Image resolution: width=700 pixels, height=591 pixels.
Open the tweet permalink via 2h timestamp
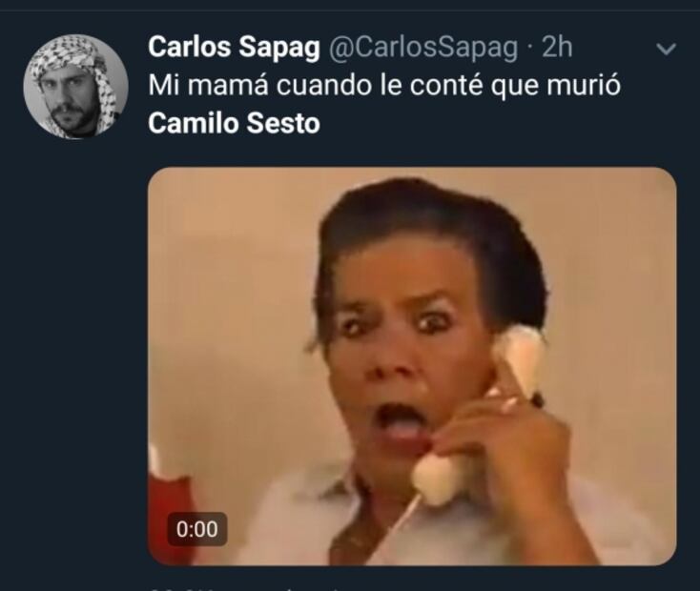pos(557,47)
